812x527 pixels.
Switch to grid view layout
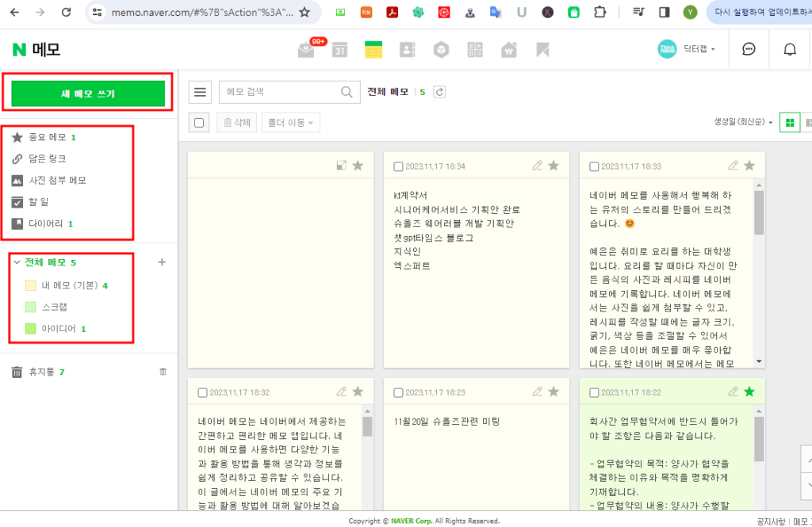click(x=790, y=123)
